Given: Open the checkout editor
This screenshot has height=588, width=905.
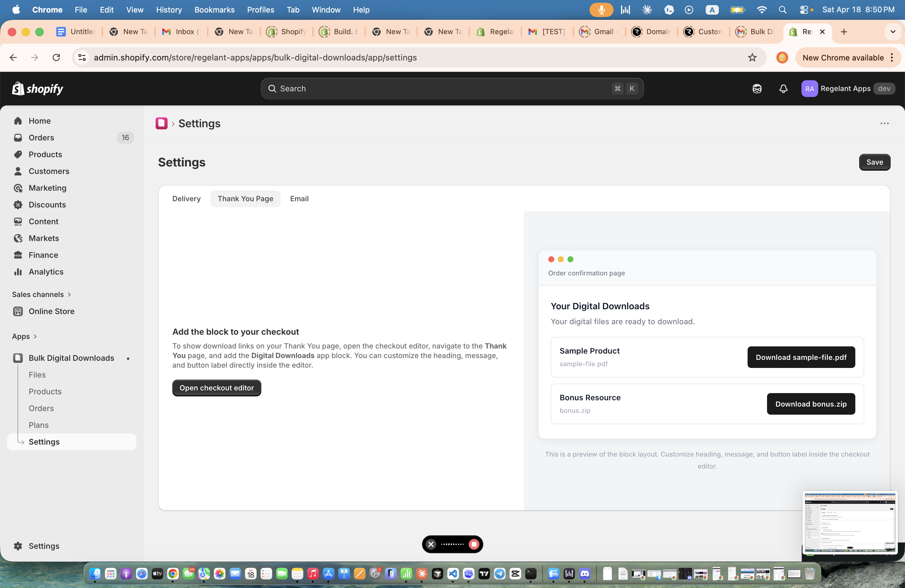Looking at the screenshot, I should coord(216,388).
